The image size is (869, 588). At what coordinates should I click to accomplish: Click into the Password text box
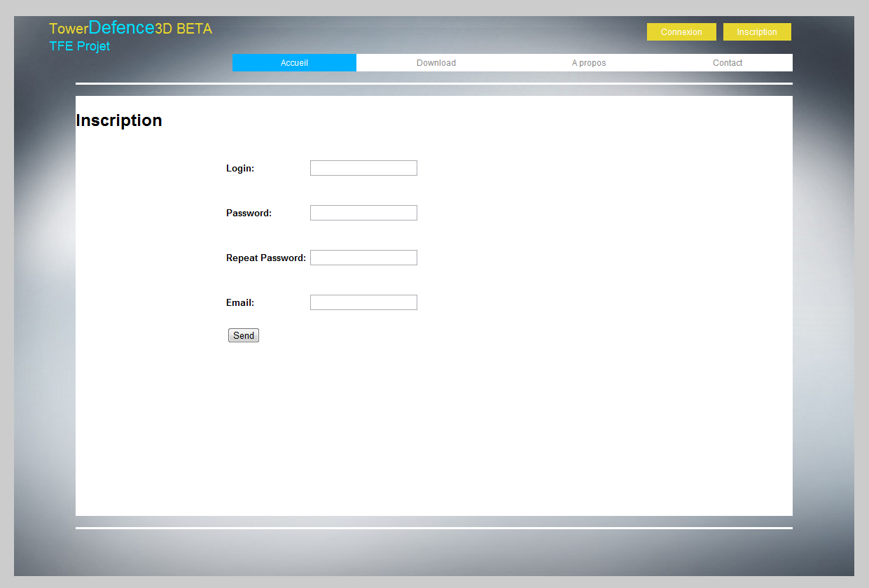[363, 213]
